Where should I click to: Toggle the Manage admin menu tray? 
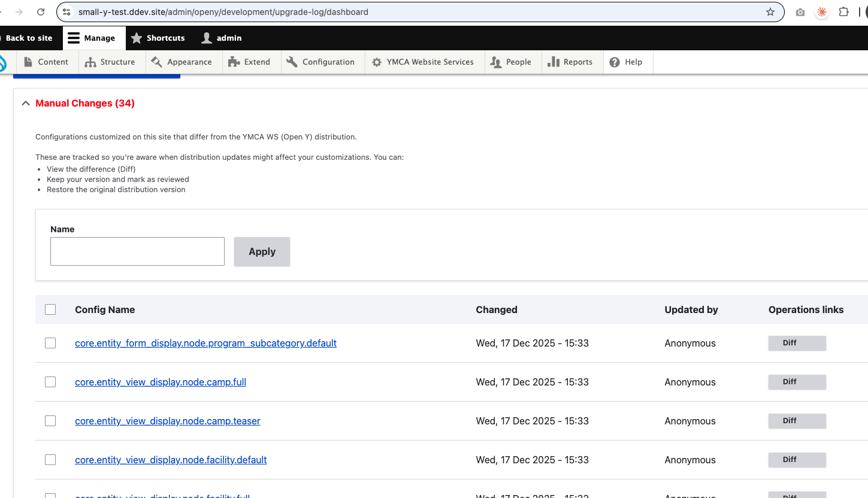pyautogui.click(x=92, y=38)
